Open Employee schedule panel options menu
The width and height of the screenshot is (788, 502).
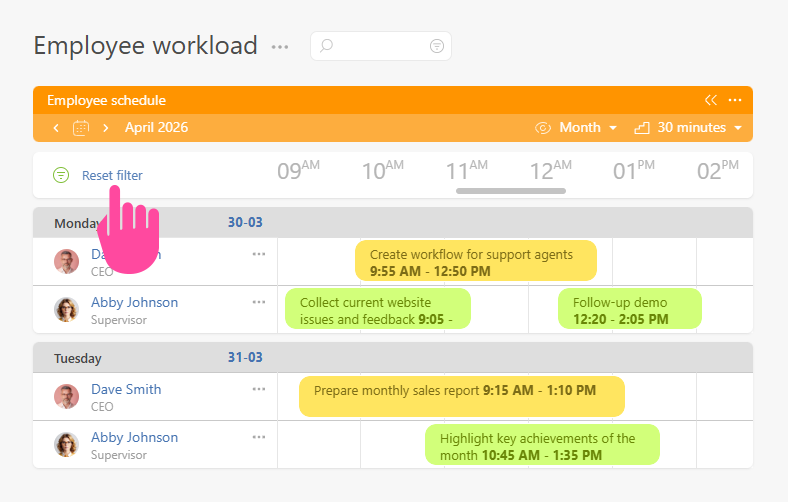735,100
